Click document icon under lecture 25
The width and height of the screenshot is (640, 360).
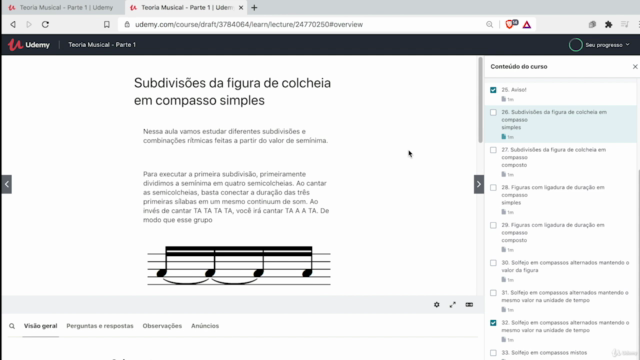click(504, 99)
